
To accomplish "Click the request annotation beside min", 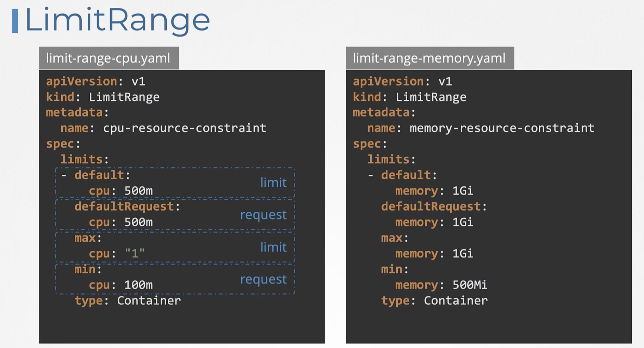I will pos(264,279).
